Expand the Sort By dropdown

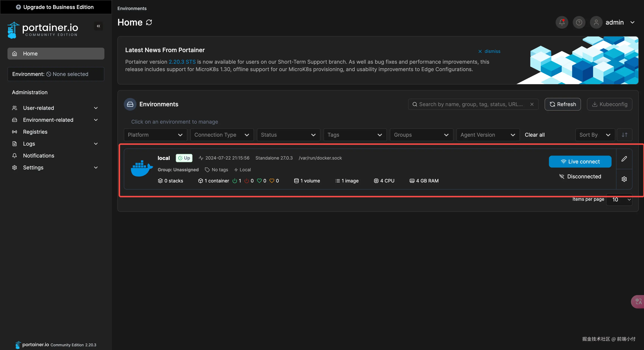[595, 135]
